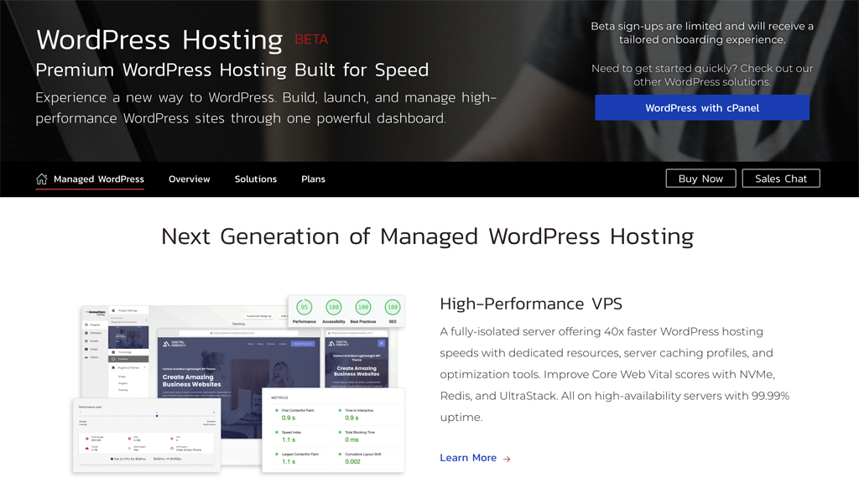Click the 'WordPress Hosting' main title
Viewport: 859px width, 504px height.
[x=159, y=40]
